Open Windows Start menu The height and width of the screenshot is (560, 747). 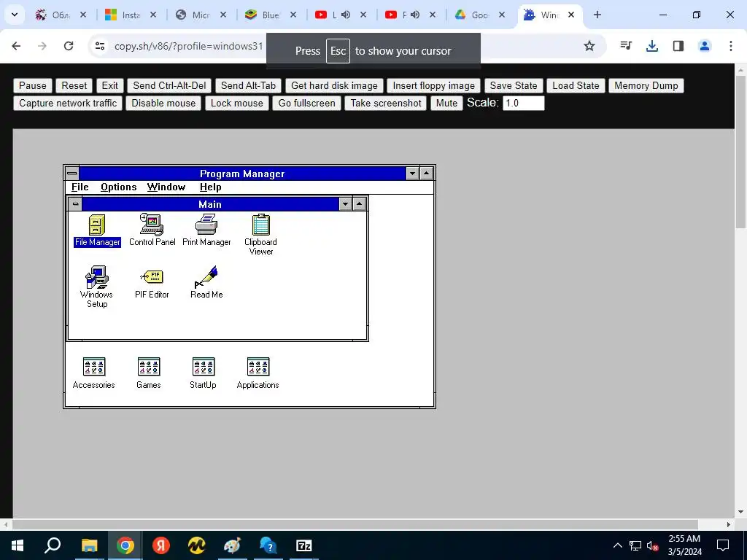tap(18, 545)
